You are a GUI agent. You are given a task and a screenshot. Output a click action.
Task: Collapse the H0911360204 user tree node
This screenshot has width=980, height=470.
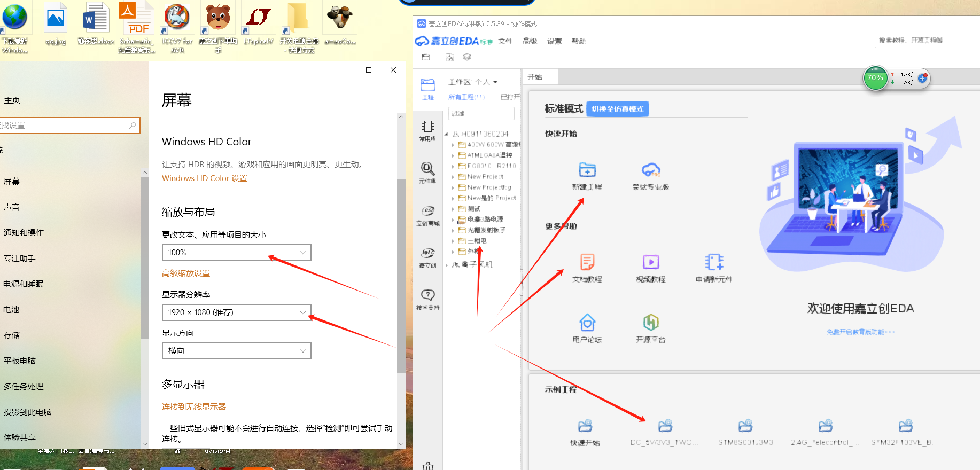[x=446, y=134]
